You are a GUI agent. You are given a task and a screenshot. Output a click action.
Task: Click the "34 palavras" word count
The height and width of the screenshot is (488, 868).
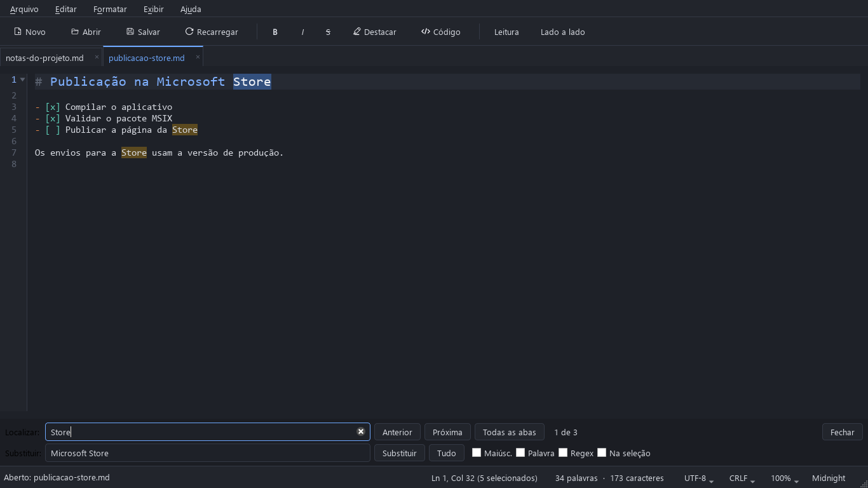pyautogui.click(x=576, y=478)
